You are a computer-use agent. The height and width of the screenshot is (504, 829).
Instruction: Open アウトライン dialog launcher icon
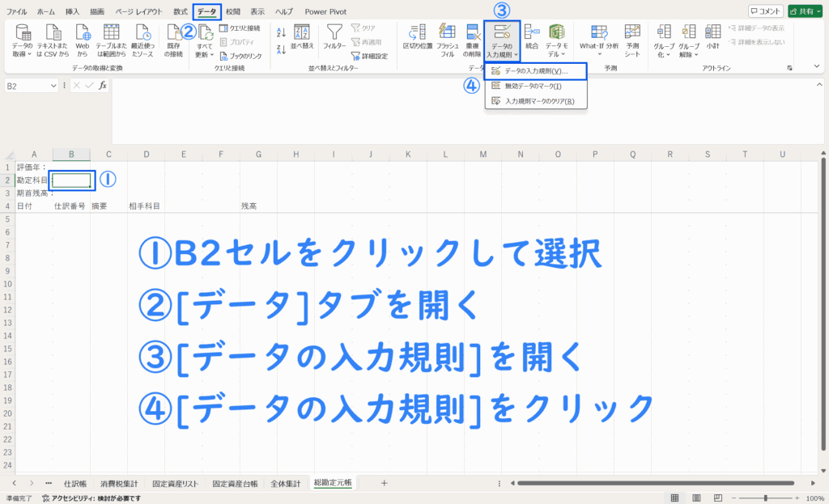789,68
